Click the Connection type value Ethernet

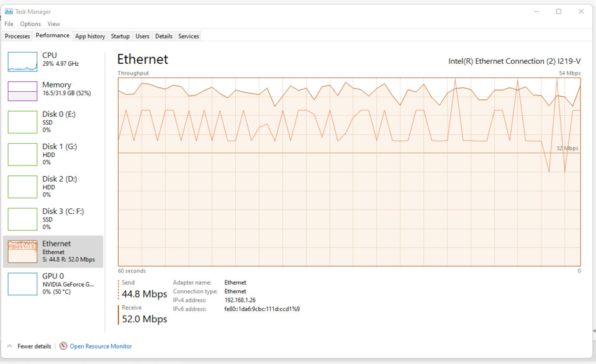(x=235, y=291)
